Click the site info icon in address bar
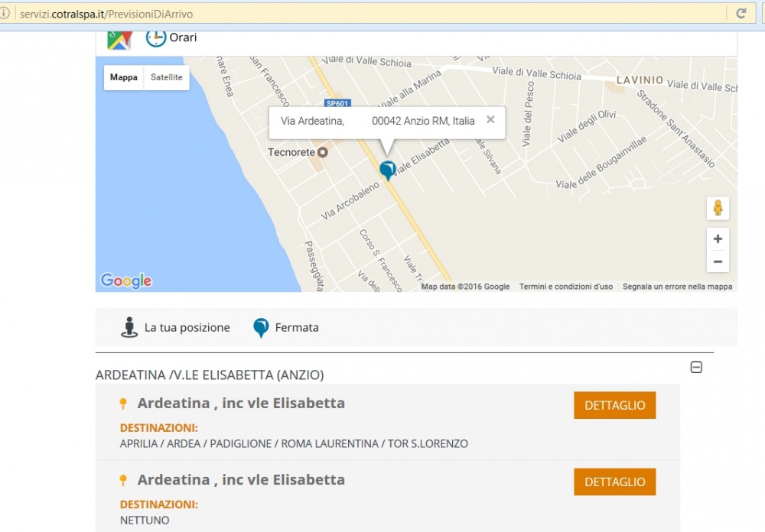The image size is (765, 532). tap(4, 13)
